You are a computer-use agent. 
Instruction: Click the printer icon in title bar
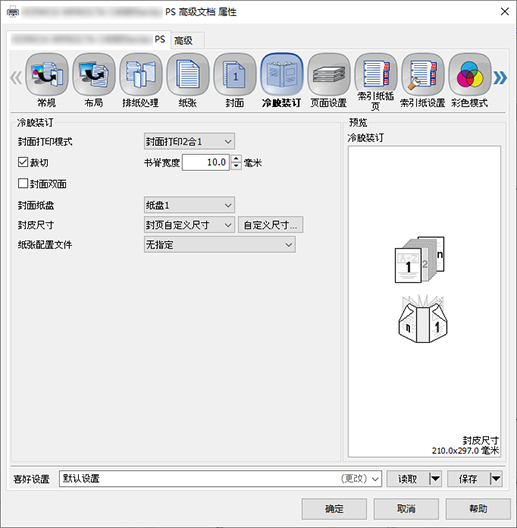pyautogui.click(x=13, y=12)
